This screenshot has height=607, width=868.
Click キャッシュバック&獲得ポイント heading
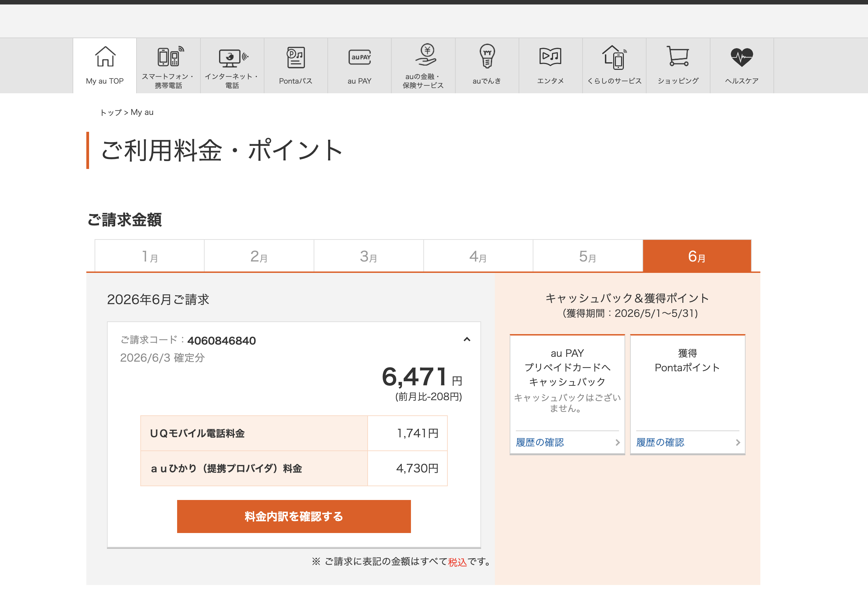(627, 298)
